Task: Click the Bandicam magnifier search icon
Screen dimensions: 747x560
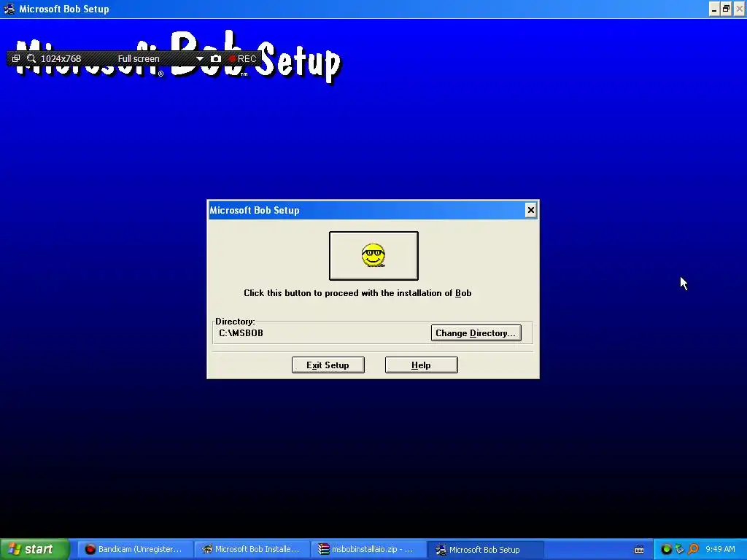Action: 31,58
